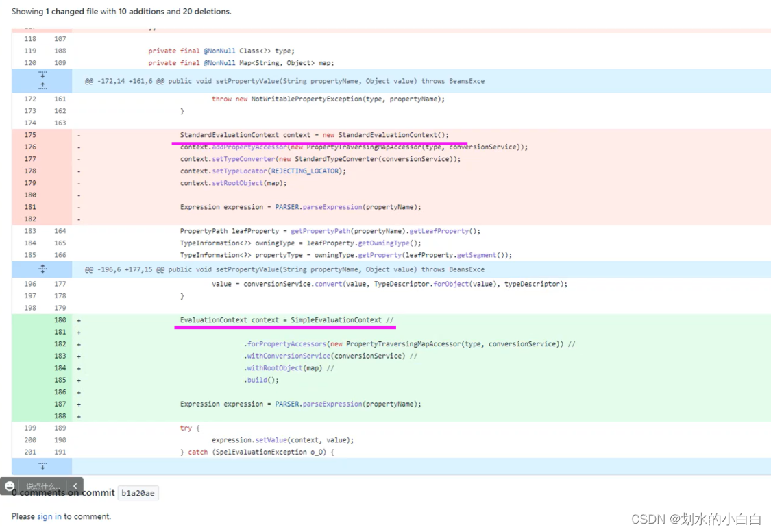Click new line number 164
This screenshot has width=771, height=532.
click(60, 231)
